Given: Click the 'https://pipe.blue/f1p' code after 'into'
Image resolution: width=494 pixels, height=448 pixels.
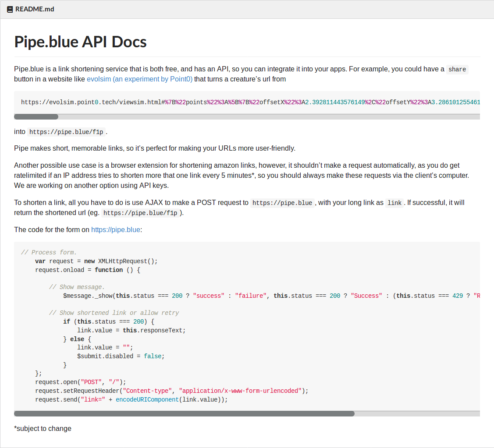Looking at the screenshot, I should click(x=66, y=132).
